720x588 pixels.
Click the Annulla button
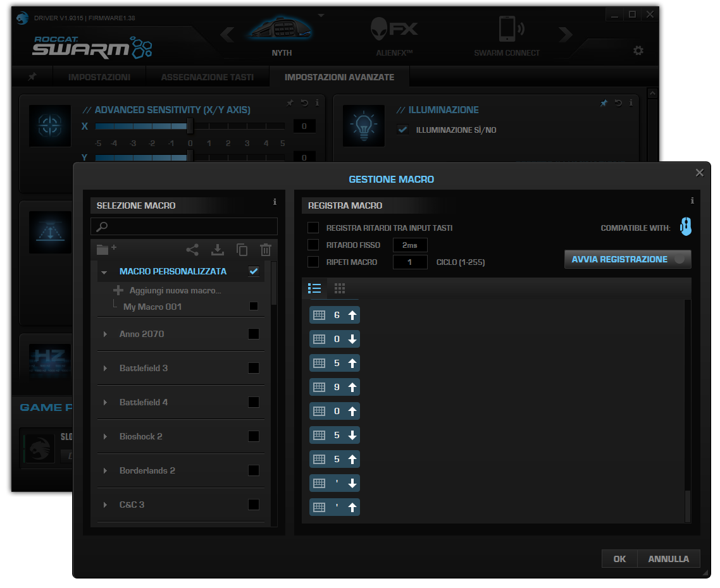pos(669,559)
